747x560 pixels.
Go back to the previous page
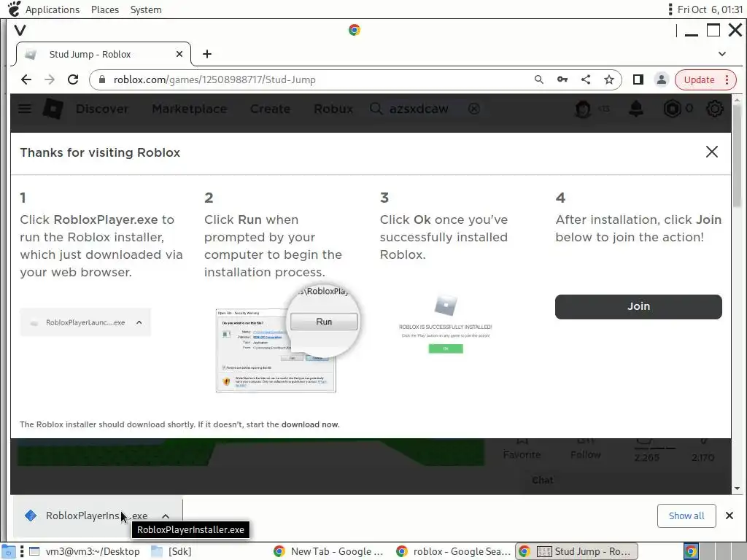pyautogui.click(x=26, y=79)
